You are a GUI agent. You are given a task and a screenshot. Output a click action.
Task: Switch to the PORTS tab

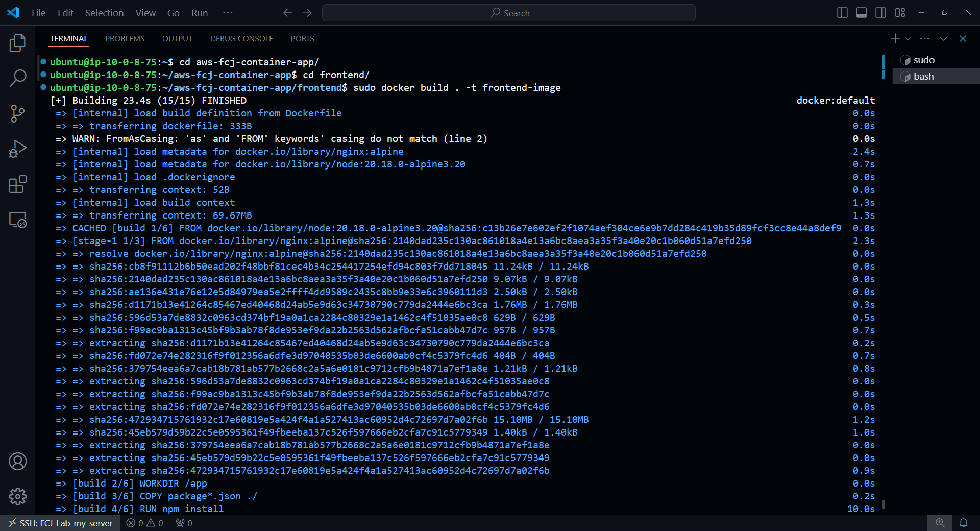click(302, 39)
